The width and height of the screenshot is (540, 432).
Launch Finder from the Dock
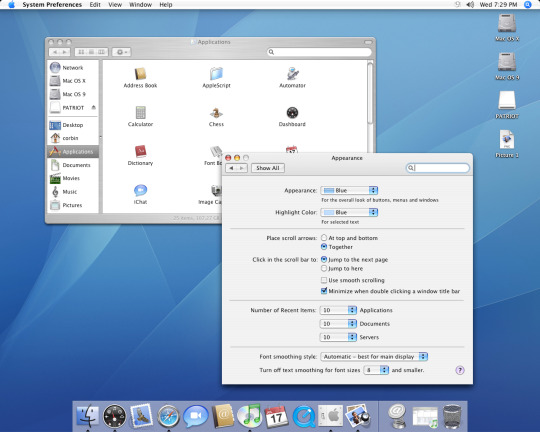pos(87,416)
